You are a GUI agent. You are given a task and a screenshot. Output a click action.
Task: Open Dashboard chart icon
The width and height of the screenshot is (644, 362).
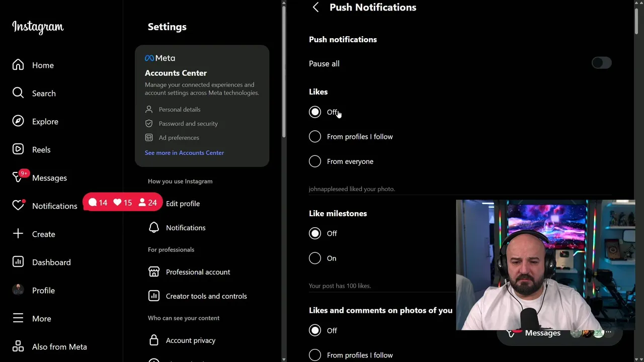click(x=18, y=262)
